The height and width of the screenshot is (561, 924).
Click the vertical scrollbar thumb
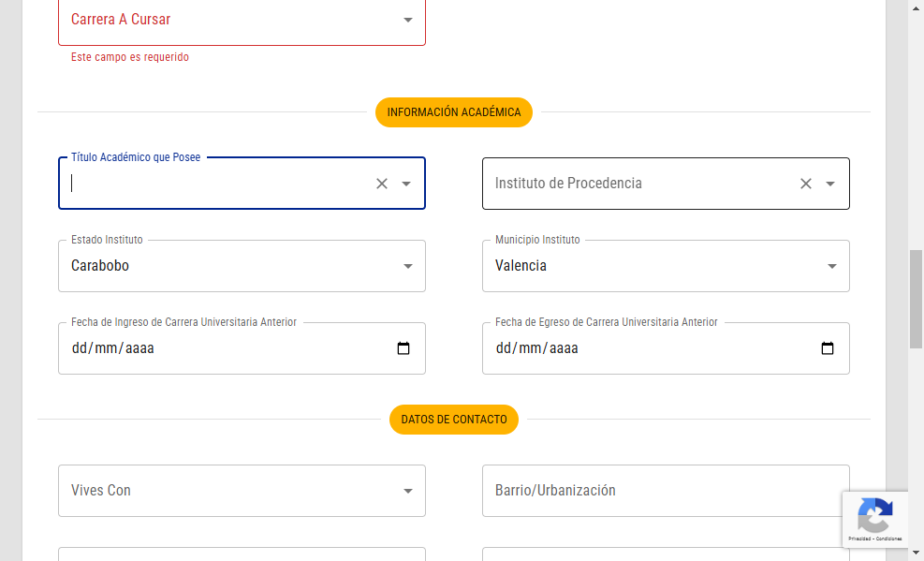tap(916, 299)
